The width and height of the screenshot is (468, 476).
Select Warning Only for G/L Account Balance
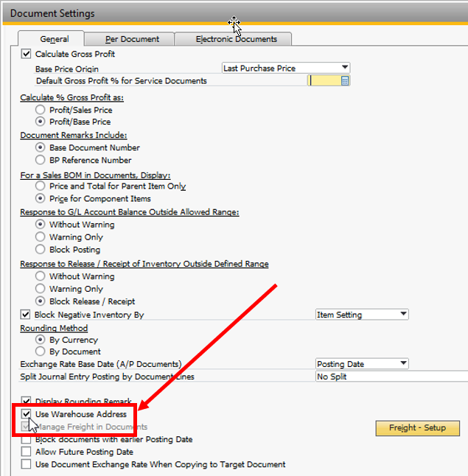pyautogui.click(x=41, y=237)
